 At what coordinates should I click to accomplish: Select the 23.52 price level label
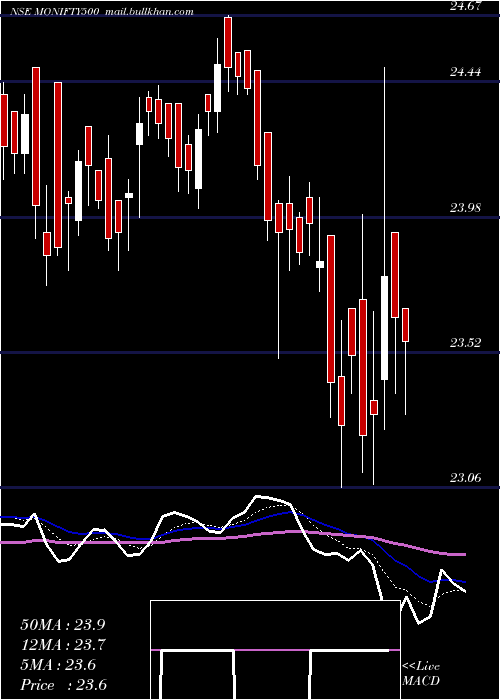(x=465, y=343)
